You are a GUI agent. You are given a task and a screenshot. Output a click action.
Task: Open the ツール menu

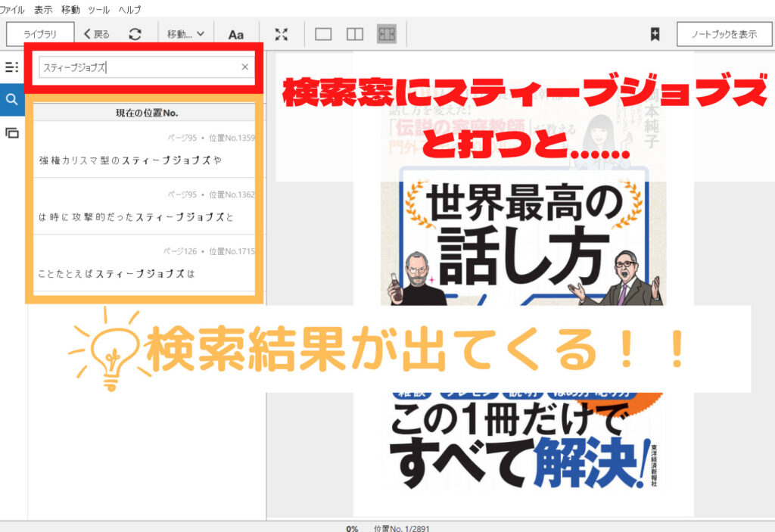click(x=99, y=9)
